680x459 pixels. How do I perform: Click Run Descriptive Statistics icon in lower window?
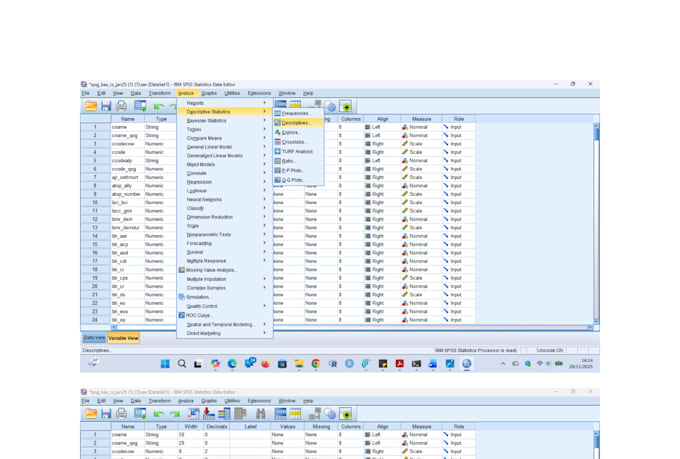coord(240,413)
